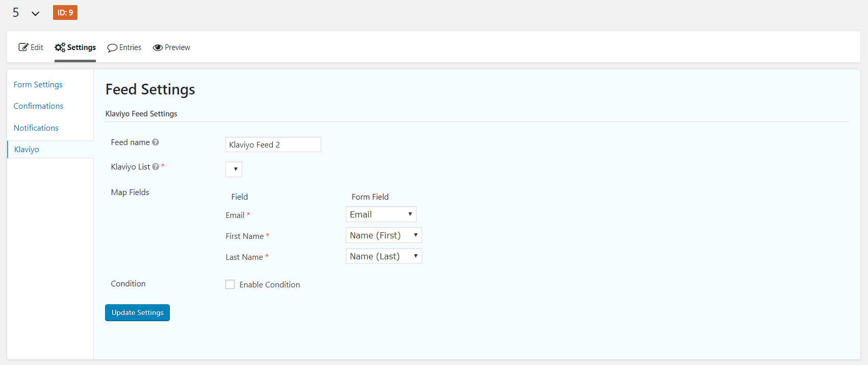Tick the Enable Condition checkbox
Screen dimensions: 868x365
click(230, 284)
